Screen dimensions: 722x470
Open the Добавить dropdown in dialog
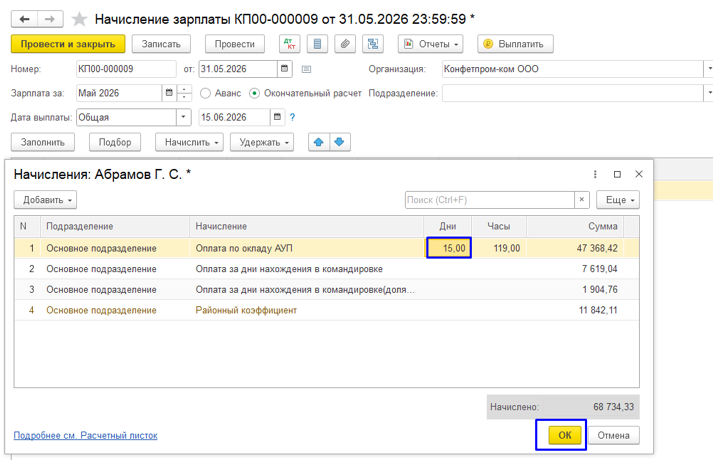(x=45, y=200)
